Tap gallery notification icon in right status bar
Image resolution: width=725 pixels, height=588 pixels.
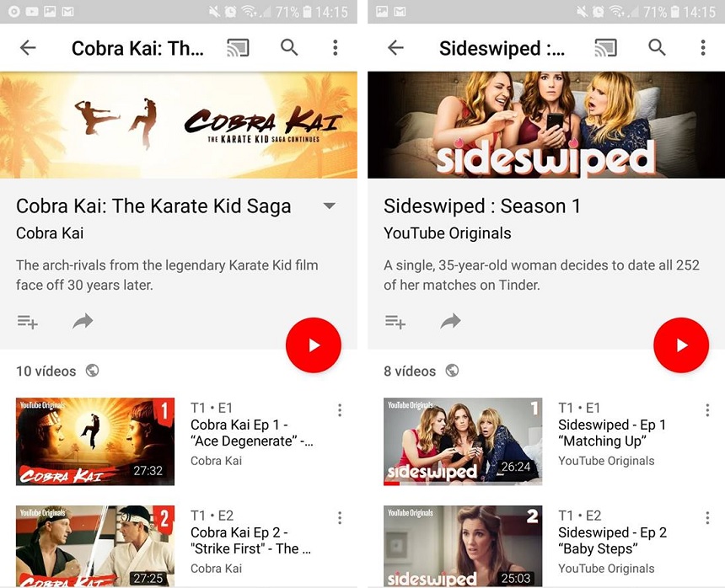382,12
